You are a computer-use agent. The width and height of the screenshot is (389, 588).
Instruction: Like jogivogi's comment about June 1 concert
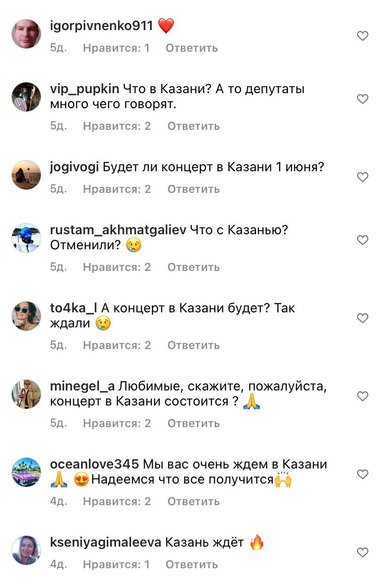[x=363, y=177]
